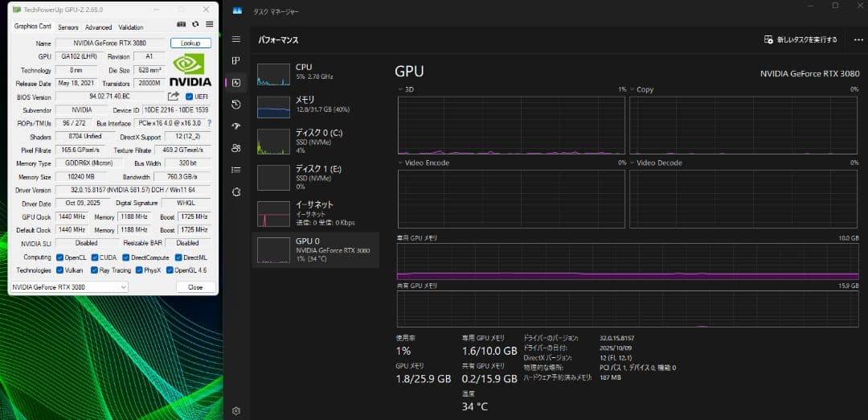Image resolution: width=868 pixels, height=420 pixels.
Task: Click GPU-Z refresh icon
Action: pyautogui.click(x=195, y=24)
